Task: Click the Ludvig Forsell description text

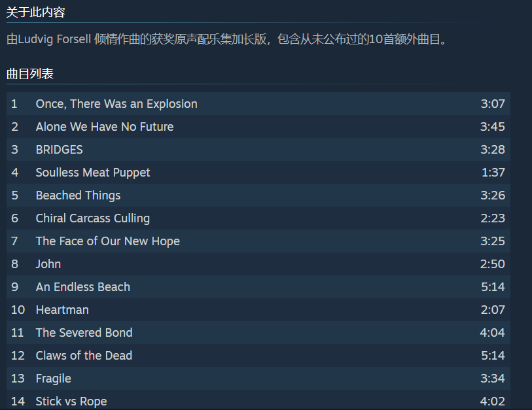Action: pos(226,39)
